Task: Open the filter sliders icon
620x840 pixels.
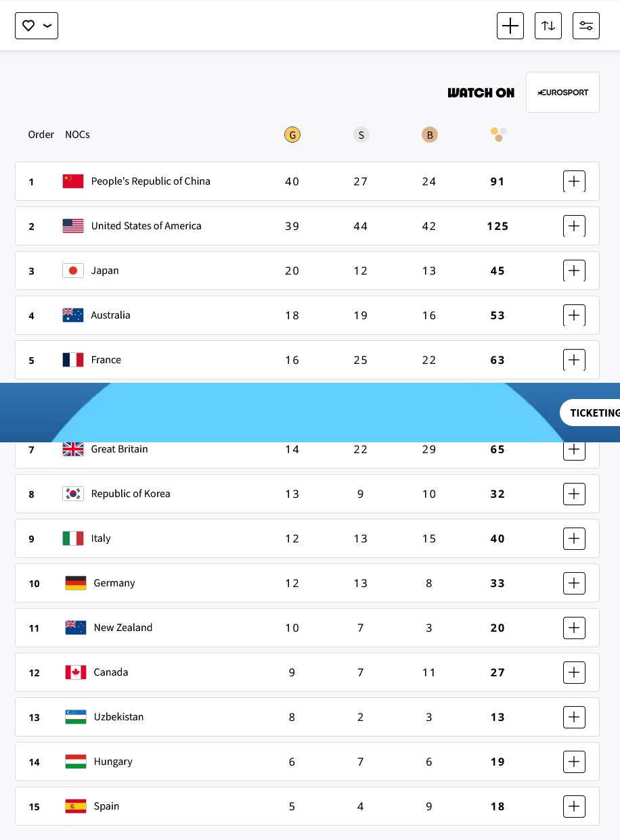Action: (x=586, y=26)
